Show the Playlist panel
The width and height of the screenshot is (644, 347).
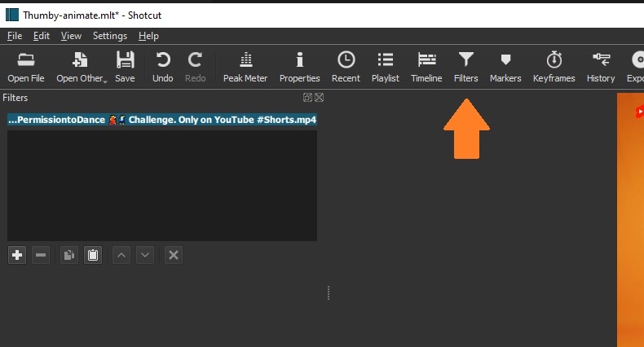pyautogui.click(x=386, y=67)
